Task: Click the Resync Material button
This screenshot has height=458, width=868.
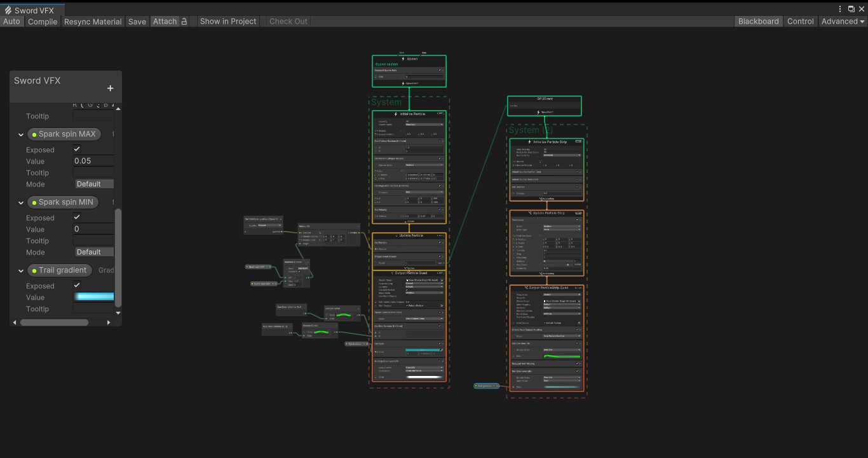Action: tap(93, 22)
